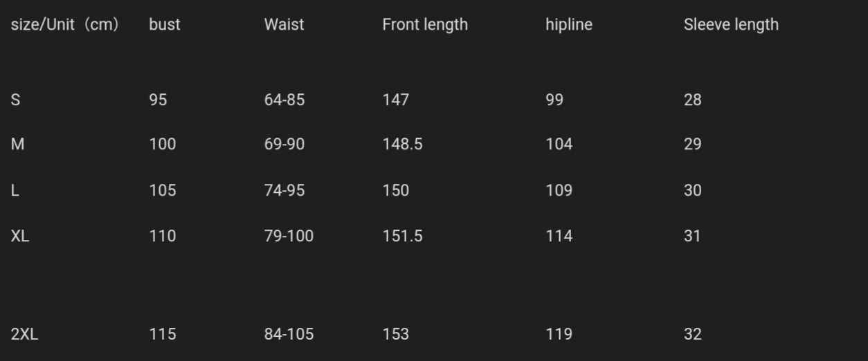Screen dimensions: 868x361
Task: Select the XL size row label
Action: point(20,236)
